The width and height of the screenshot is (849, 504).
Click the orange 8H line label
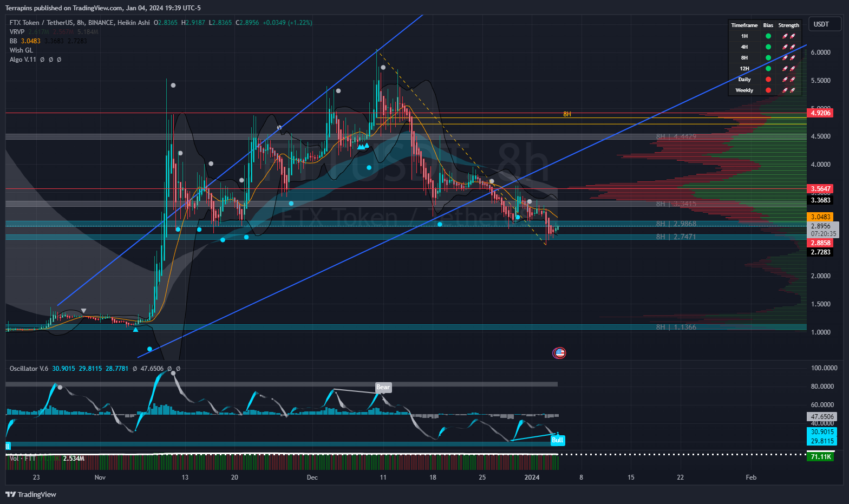tap(567, 114)
